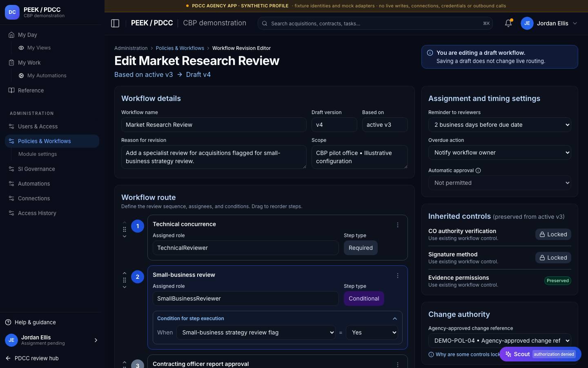Open Automatic approval dropdown

[x=500, y=183]
